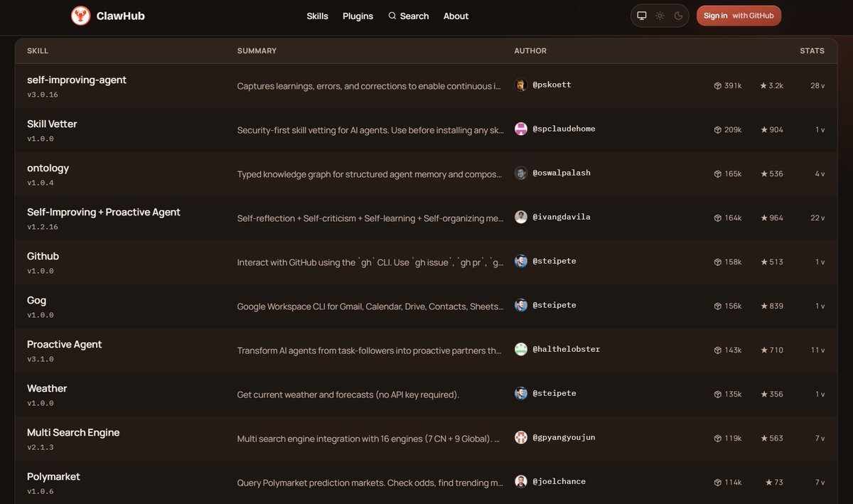Sort by the Stats column header
The image size is (853, 504).
click(812, 50)
